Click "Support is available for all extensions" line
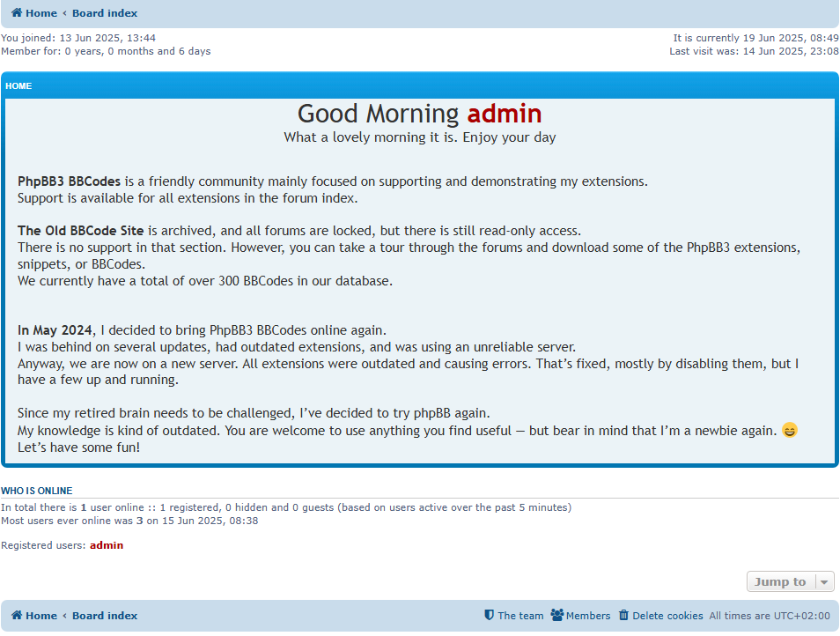 [x=188, y=198]
